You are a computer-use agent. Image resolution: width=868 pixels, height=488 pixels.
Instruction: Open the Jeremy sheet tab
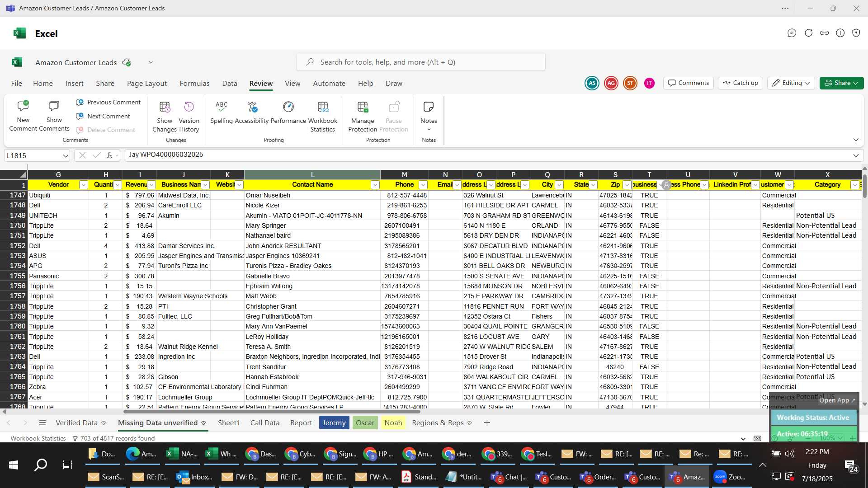pyautogui.click(x=334, y=423)
